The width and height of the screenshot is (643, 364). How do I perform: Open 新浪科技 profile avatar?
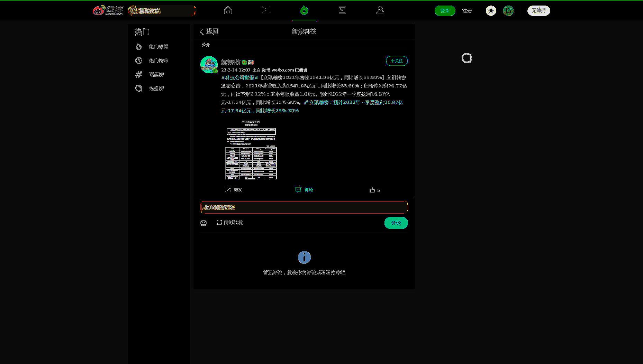pos(209,65)
